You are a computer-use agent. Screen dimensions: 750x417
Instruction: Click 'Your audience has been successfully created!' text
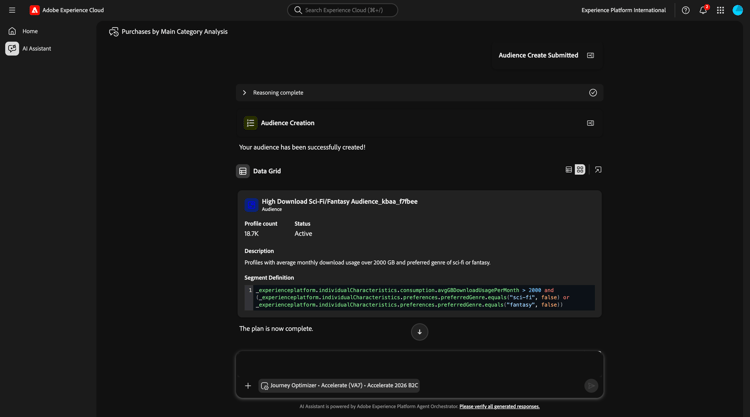[302, 147]
